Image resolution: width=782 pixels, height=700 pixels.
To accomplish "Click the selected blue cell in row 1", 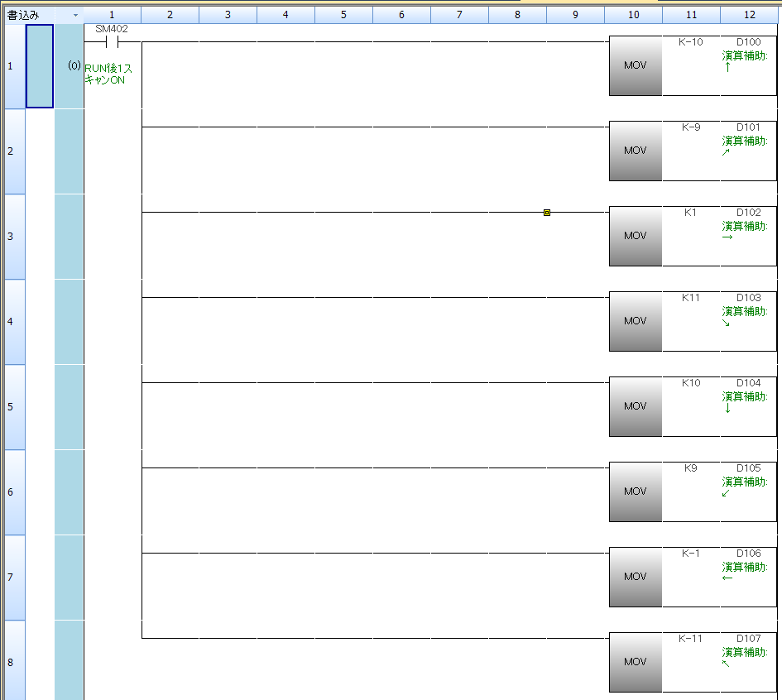I will coord(40,66).
